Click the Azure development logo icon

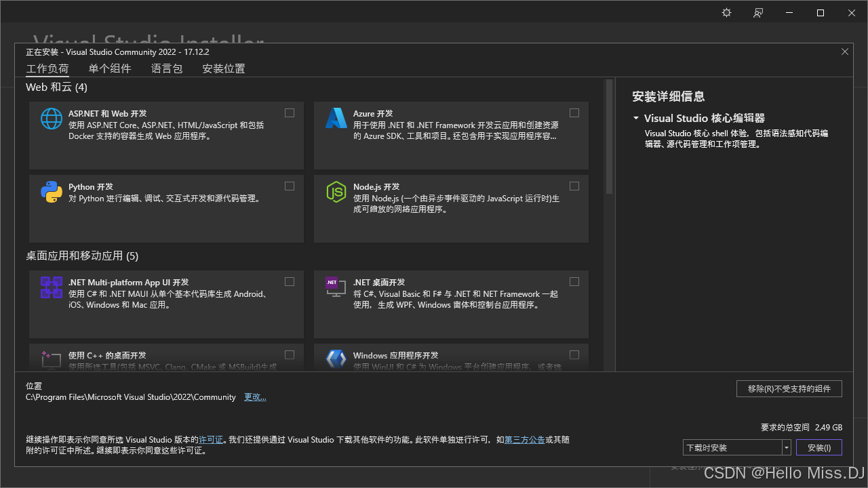pyautogui.click(x=336, y=119)
